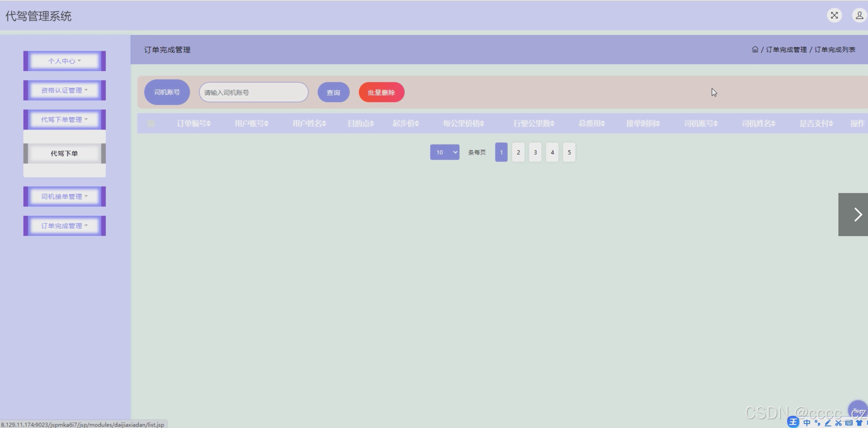
Task: Open the user profile icon
Action: (859, 15)
